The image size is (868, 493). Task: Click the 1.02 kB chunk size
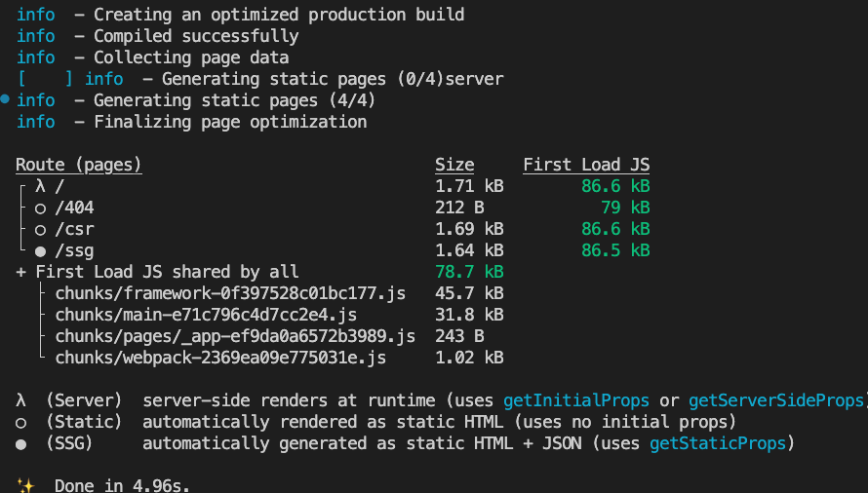coord(469,359)
